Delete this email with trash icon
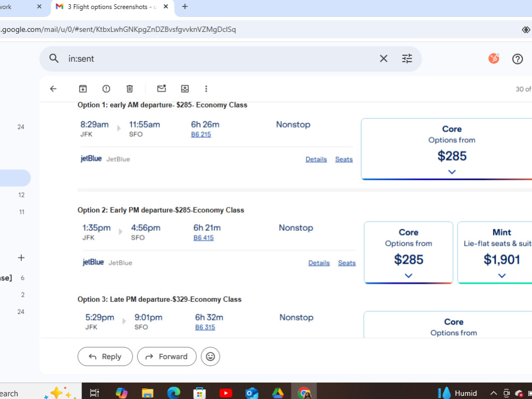The width and height of the screenshot is (532, 399). (130, 89)
